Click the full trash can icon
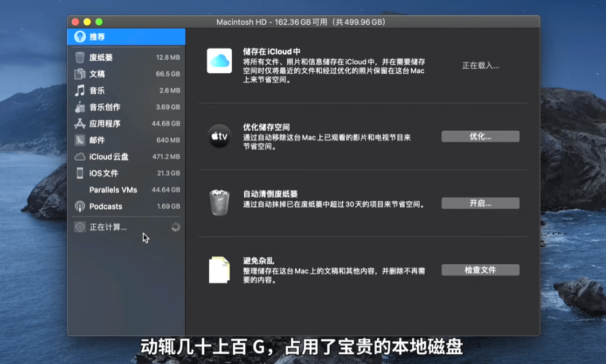 pos(219,202)
